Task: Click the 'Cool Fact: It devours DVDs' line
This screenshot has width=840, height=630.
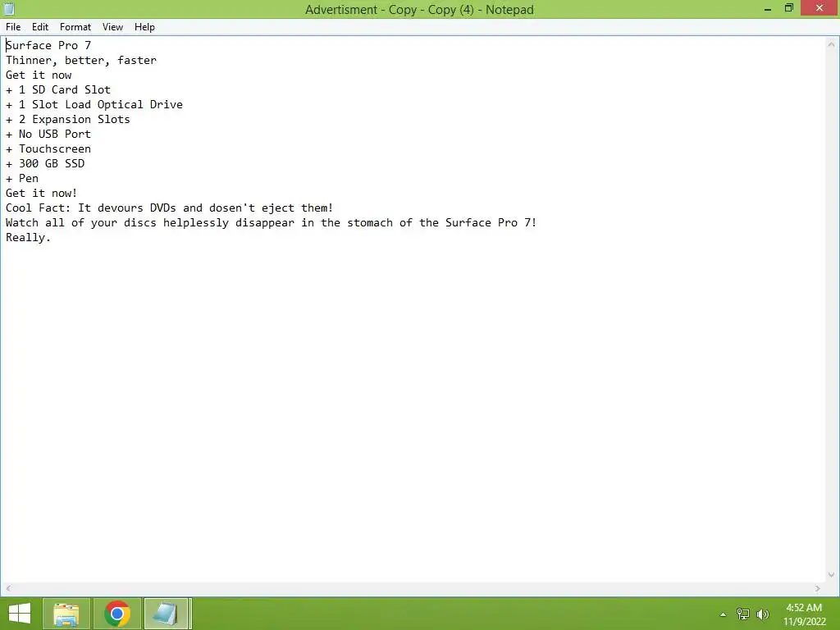Action: point(169,208)
